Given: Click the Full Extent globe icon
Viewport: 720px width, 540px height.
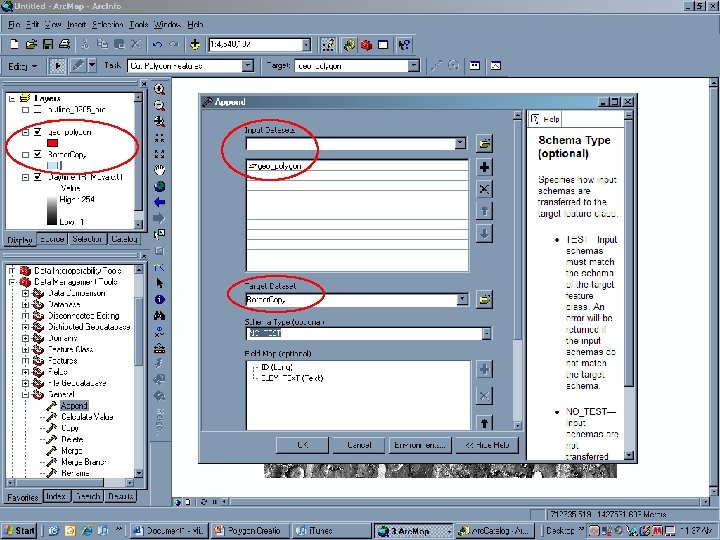Looking at the screenshot, I should coord(159,186).
